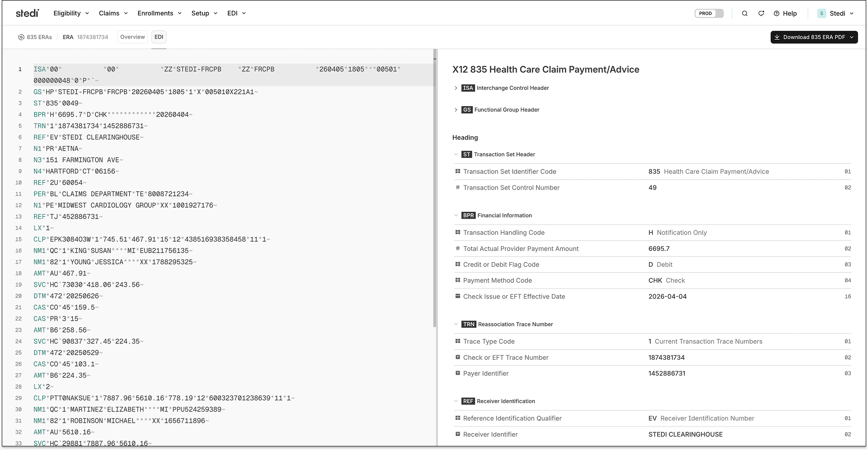Click the refresh icon in header
The width and height of the screenshot is (868, 450).
(761, 14)
